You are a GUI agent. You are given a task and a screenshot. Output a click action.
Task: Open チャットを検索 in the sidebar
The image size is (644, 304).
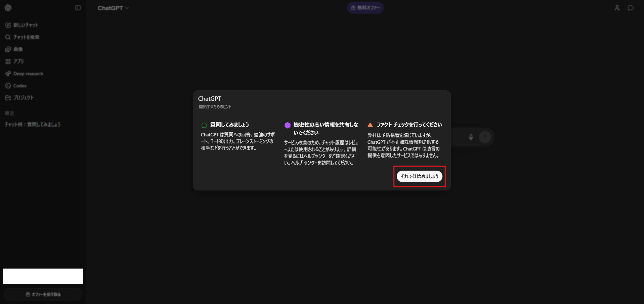point(23,37)
